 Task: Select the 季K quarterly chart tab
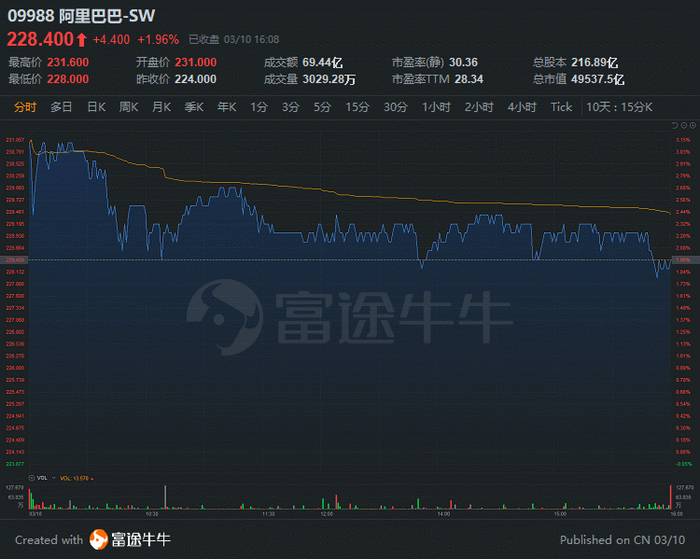(x=194, y=107)
